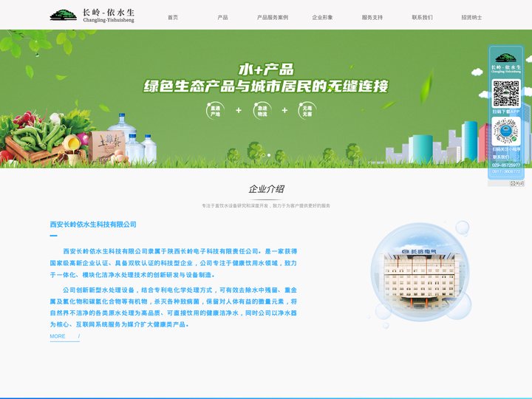Select 服务支持 in navigation
This screenshot has width=532, height=399.
tap(372, 17)
